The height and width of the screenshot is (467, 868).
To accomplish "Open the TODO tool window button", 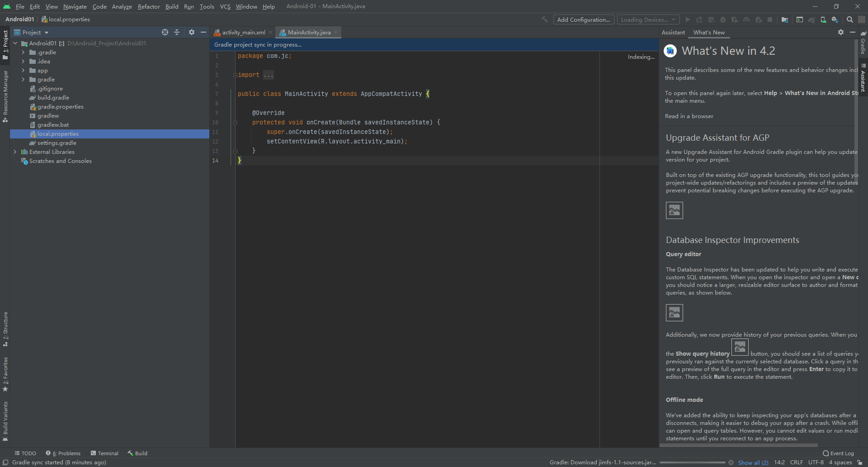I will 25,453.
